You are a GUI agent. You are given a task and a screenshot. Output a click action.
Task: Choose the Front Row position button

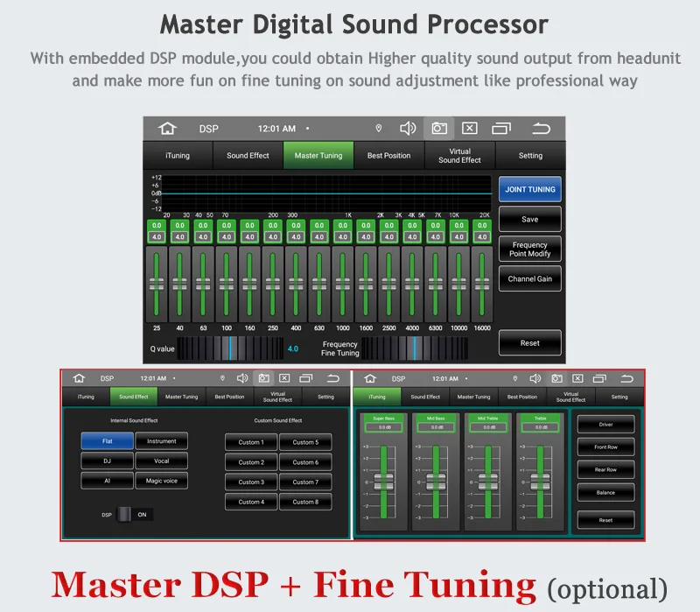tap(605, 447)
